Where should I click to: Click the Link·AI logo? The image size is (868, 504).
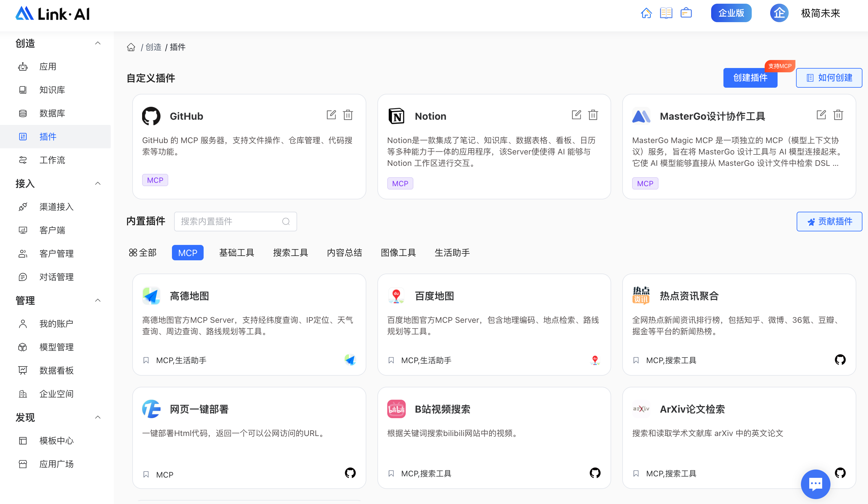pyautogui.click(x=52, y=14)
